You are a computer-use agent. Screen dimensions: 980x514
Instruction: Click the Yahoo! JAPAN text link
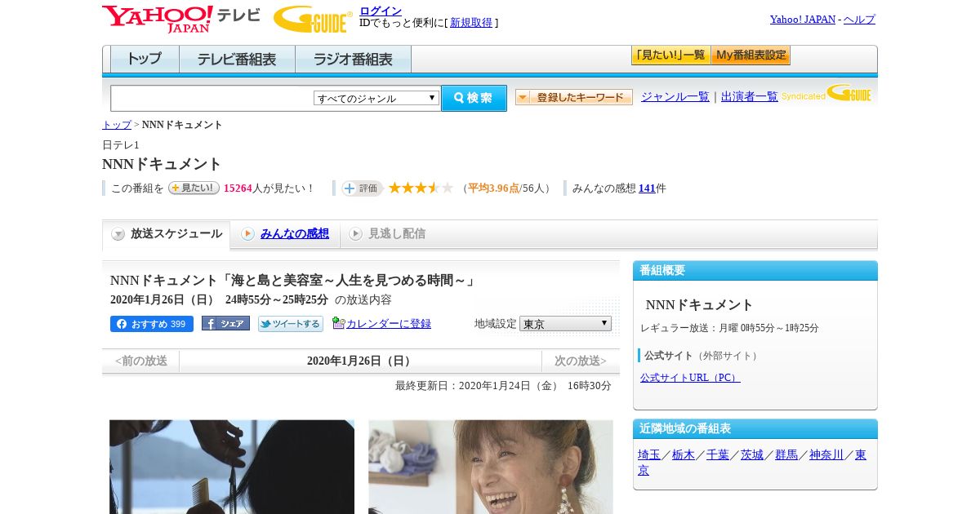click(803, 20)
